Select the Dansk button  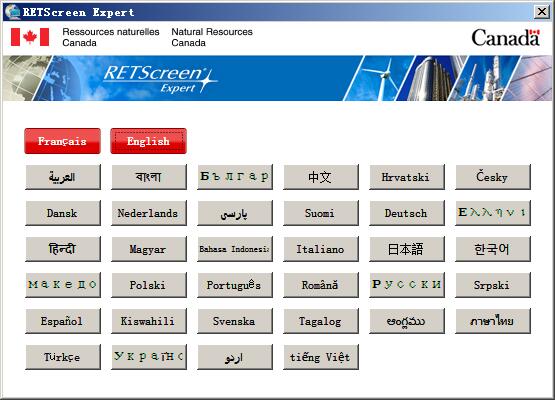(x=63, y=213)
